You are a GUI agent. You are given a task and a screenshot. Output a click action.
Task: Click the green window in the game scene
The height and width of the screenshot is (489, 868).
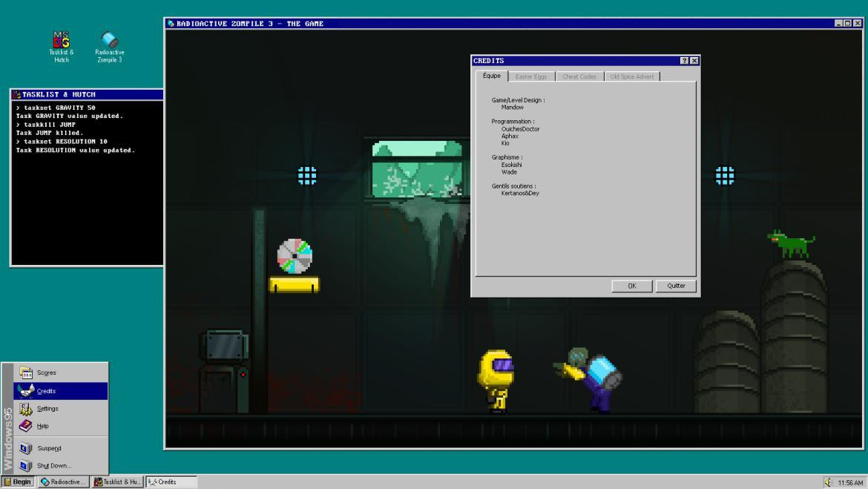pos(417,169)
